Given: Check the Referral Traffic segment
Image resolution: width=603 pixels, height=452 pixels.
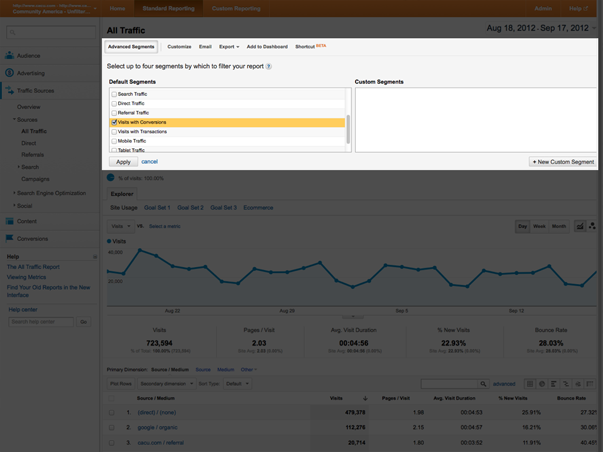Looking at the screenshot, I should (114, 113).
